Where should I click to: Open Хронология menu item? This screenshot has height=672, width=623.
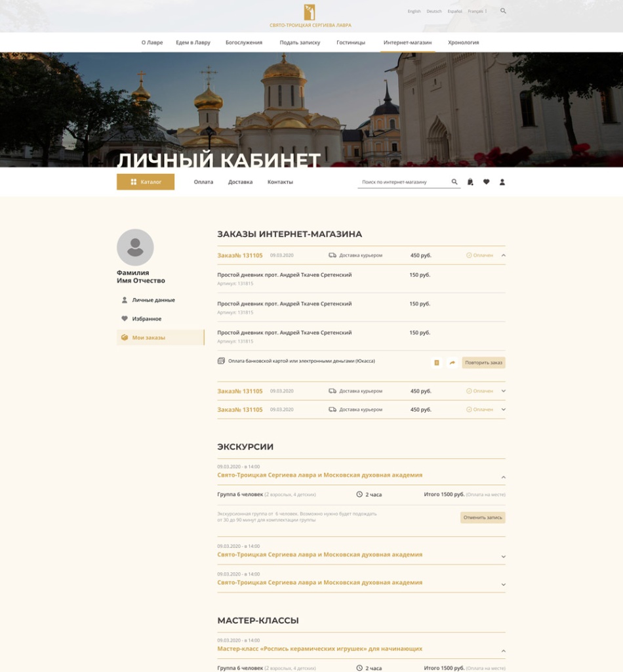[463, 43]
